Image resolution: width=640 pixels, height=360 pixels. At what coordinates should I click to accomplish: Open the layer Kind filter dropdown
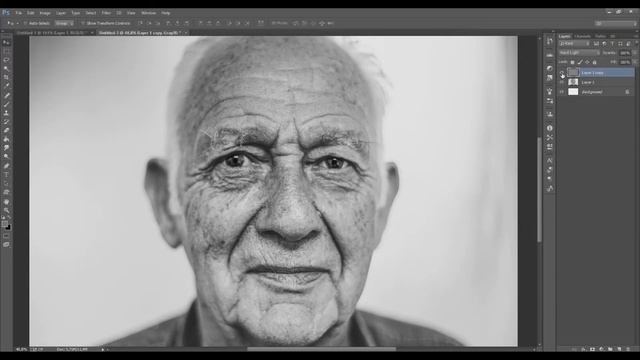click(x=574, y=44)
